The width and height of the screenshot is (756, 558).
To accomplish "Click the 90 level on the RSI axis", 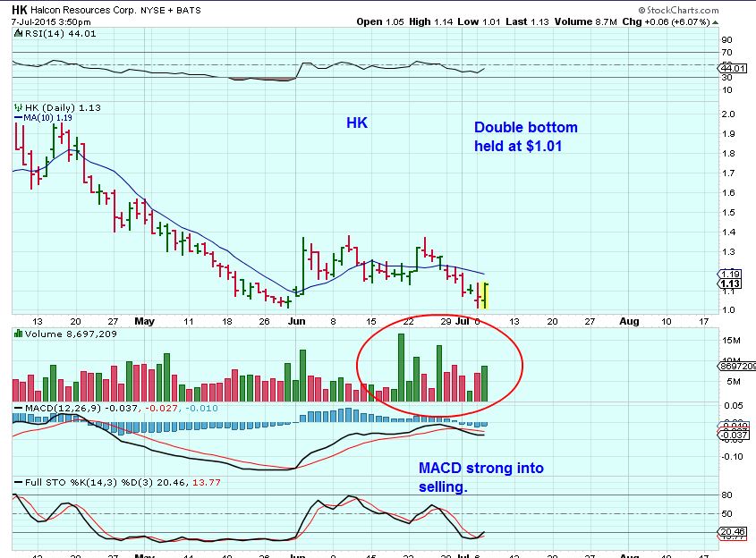I will pyautogui.click(x=726, y=40).
